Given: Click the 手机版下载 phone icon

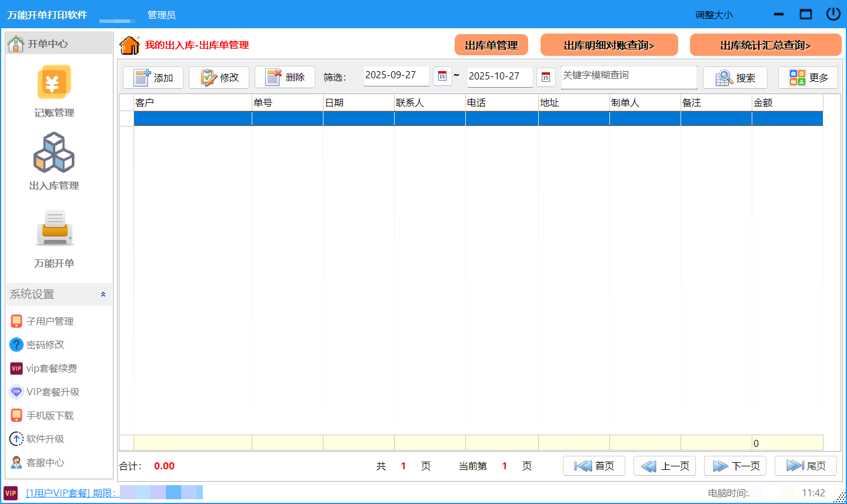Looking at the screenshot, I should tap(16, 415).
